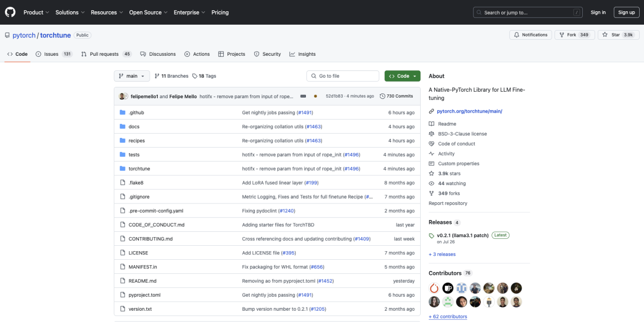Open the Projects tab
Viewport: 644px width, 322px height.
[x=231, y=54]
